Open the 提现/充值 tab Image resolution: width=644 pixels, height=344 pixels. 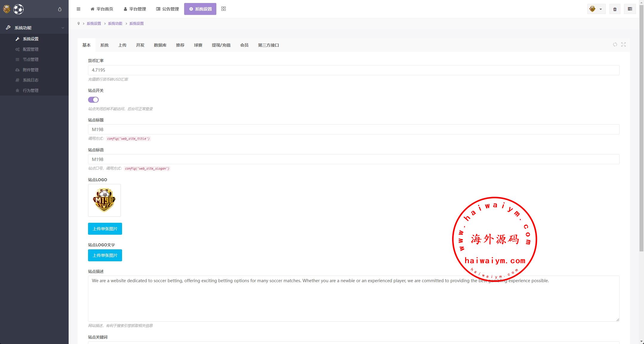tap(221, 45)
